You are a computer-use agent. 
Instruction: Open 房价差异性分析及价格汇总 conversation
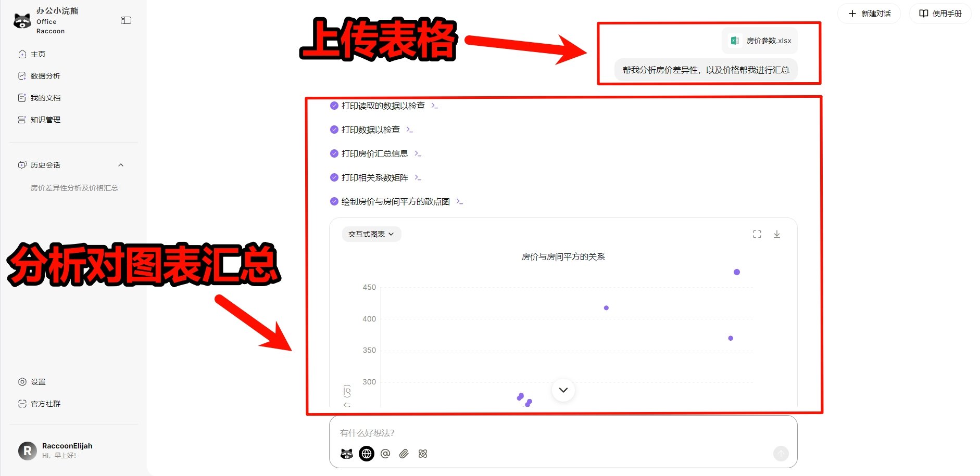click(x=75, y=188)
